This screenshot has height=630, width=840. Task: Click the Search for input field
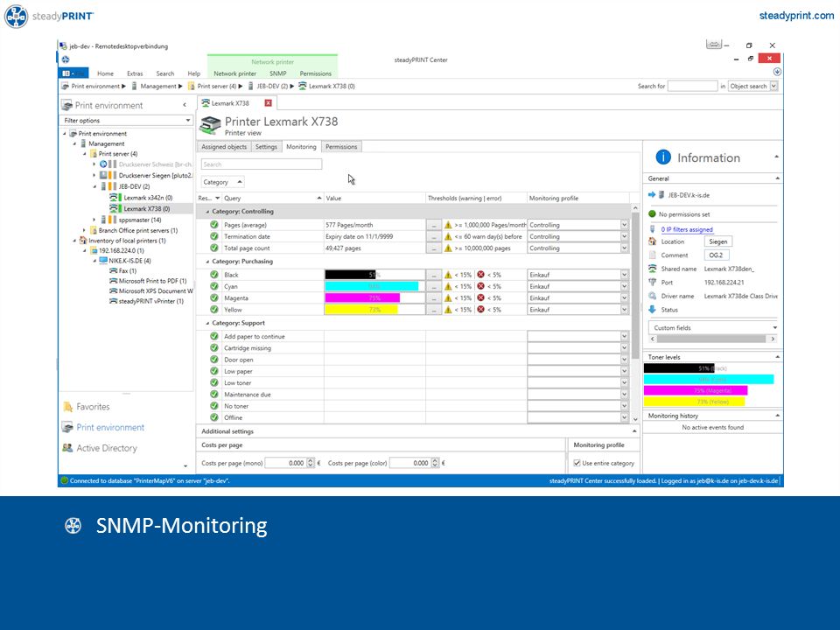click(692, 86)
